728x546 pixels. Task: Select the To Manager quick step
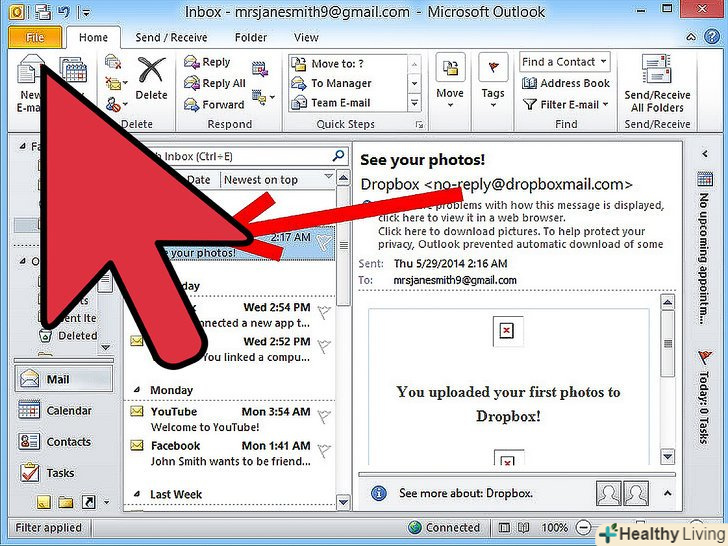(347, 83)
